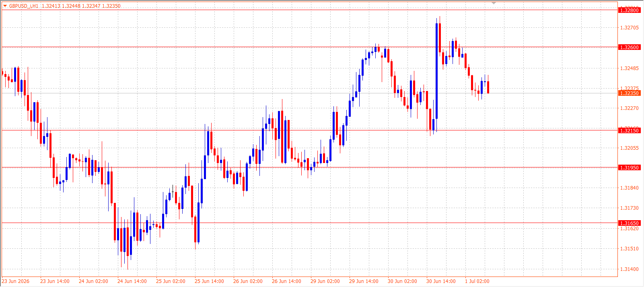Click the 1.32705 value on price scale

tap(630, 28)
